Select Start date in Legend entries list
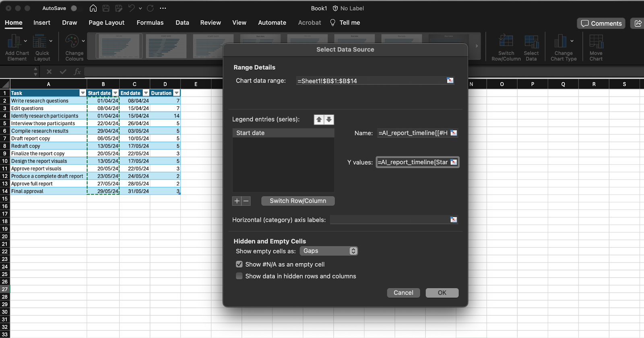The height and width of the screenshot is (338, 644). tap(283, 133)
